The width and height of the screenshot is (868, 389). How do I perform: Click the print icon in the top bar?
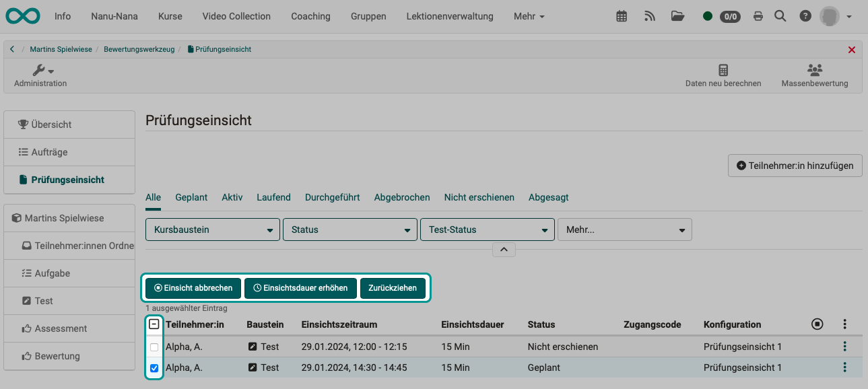(x=758, y=15)
